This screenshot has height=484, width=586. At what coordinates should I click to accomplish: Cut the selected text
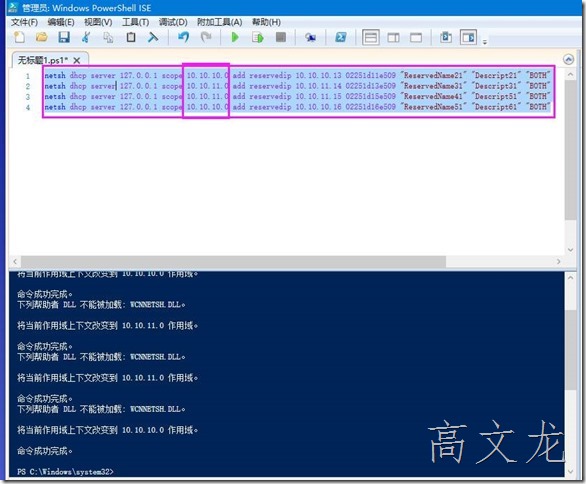(86, 37)
